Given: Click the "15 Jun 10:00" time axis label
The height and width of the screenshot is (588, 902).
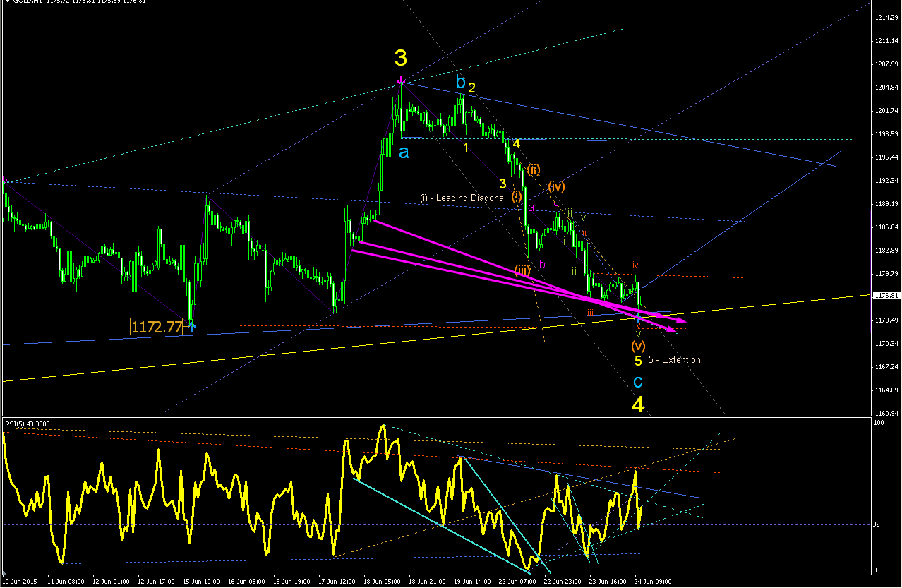Looking at the screenshot, I should coord(201,582).
